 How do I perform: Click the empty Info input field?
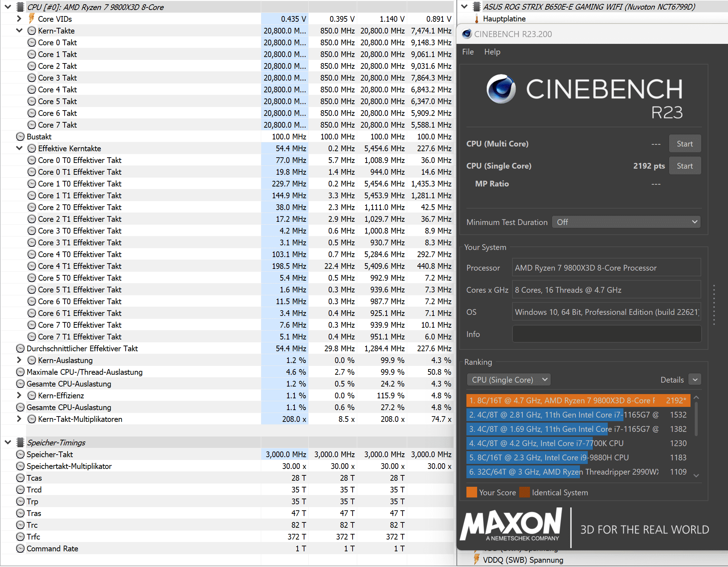coord(606,334)
